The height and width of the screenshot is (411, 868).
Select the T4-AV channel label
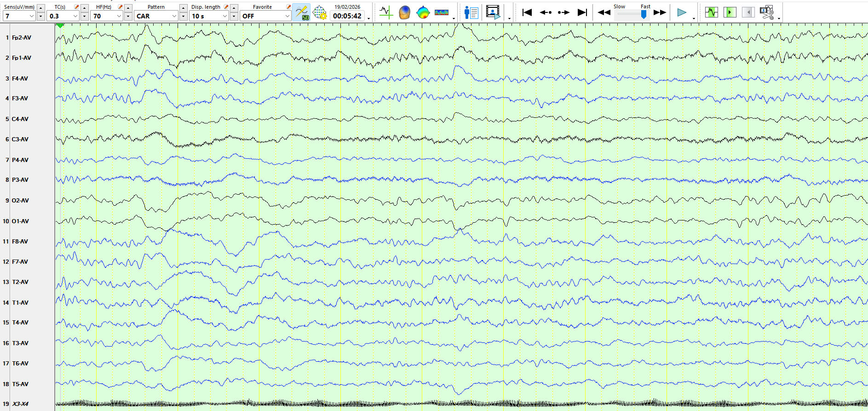[x=20, y=323]
